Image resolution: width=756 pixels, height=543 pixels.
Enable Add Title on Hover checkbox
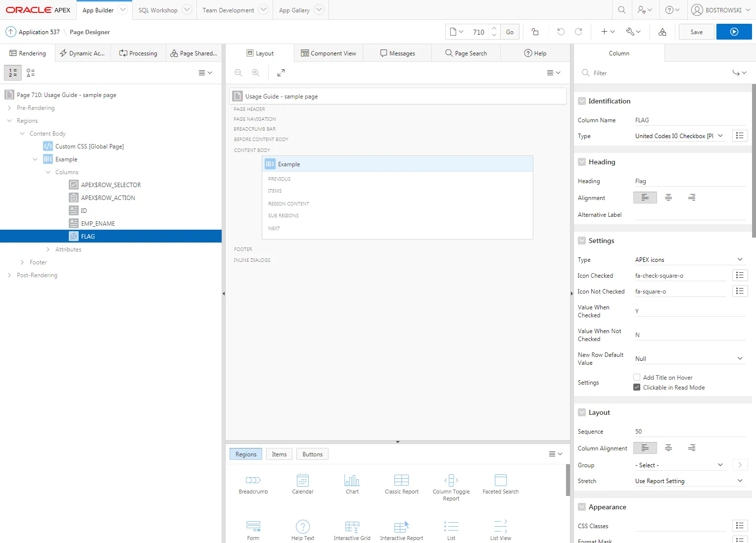(637, 377)
